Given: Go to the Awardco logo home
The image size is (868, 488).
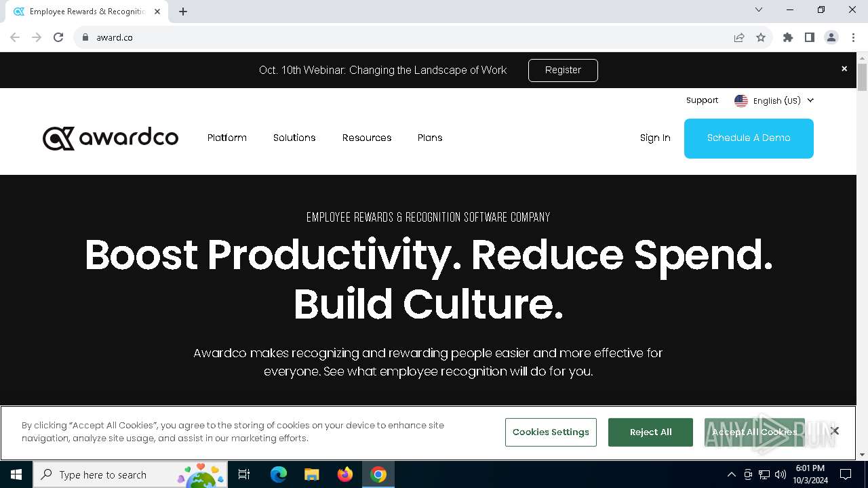Looking at the screenshot, I should coord(111,138).
